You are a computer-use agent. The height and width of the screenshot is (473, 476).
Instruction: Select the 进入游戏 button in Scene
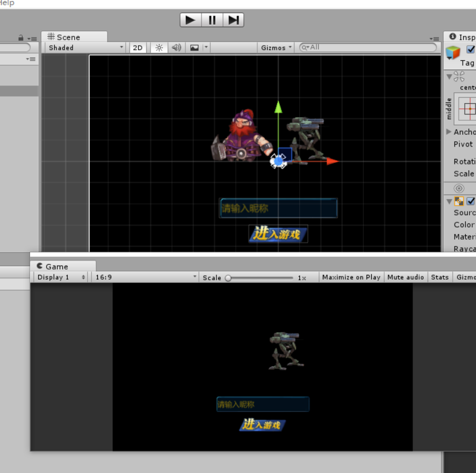point(278,234)
